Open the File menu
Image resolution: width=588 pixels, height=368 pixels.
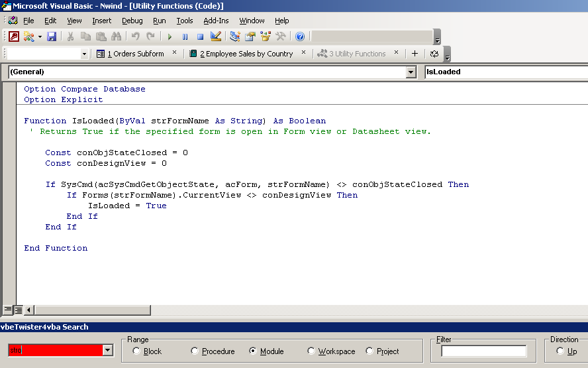pos(28,21)
